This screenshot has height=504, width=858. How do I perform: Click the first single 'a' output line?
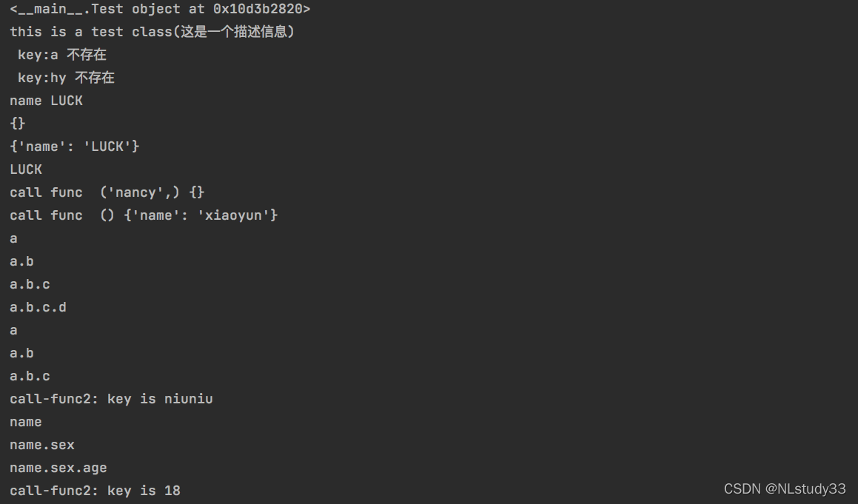[13, 238]
